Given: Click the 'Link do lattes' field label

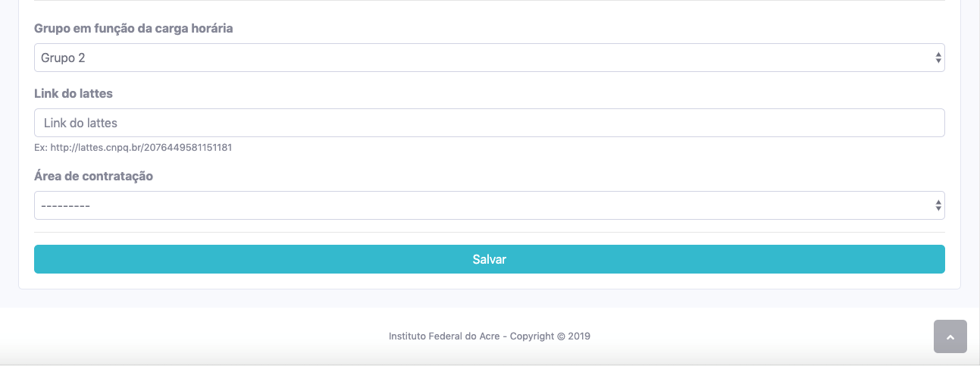Looking at the screenshot, I should (74, 93).
